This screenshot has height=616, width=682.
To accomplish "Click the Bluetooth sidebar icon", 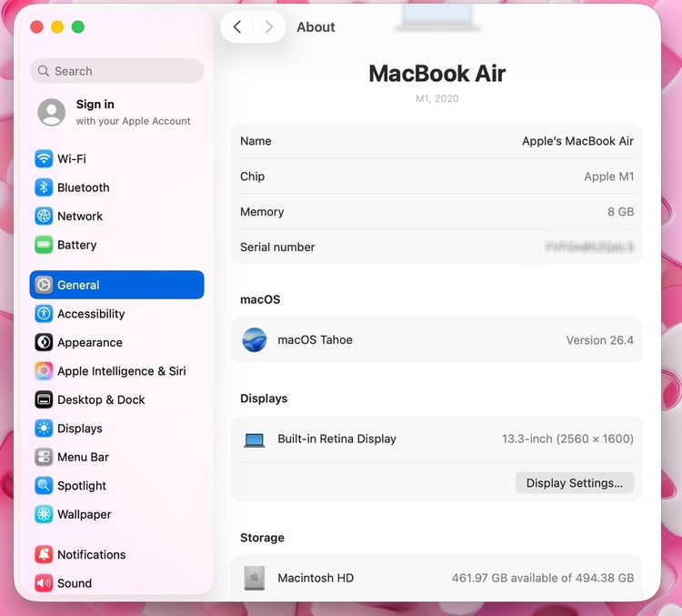I will pos(44,187).
